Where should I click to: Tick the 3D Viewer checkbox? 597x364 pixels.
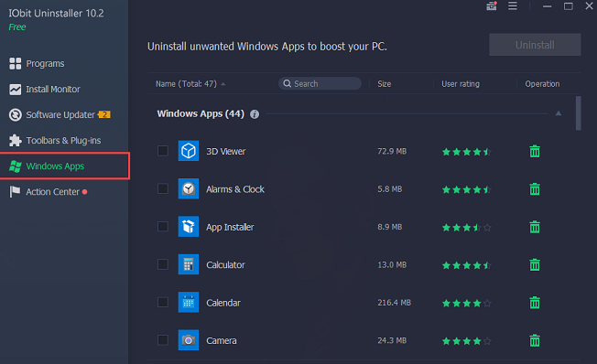coord(163,151)
